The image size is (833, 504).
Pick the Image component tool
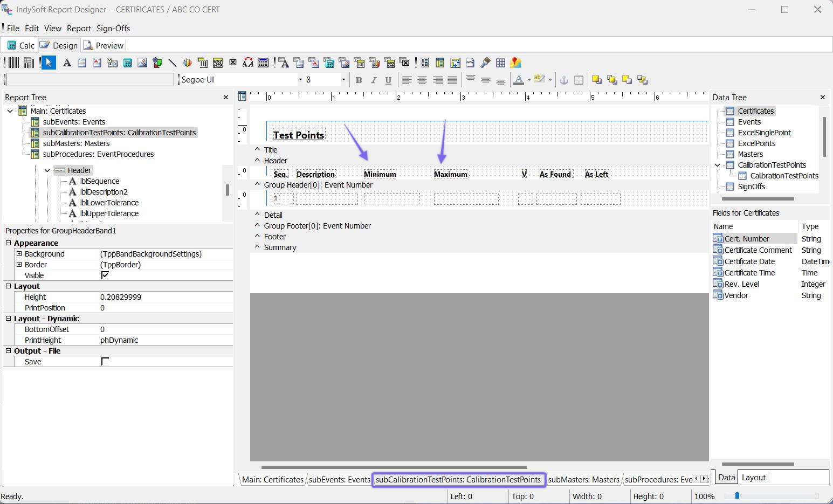pos(142,63)
